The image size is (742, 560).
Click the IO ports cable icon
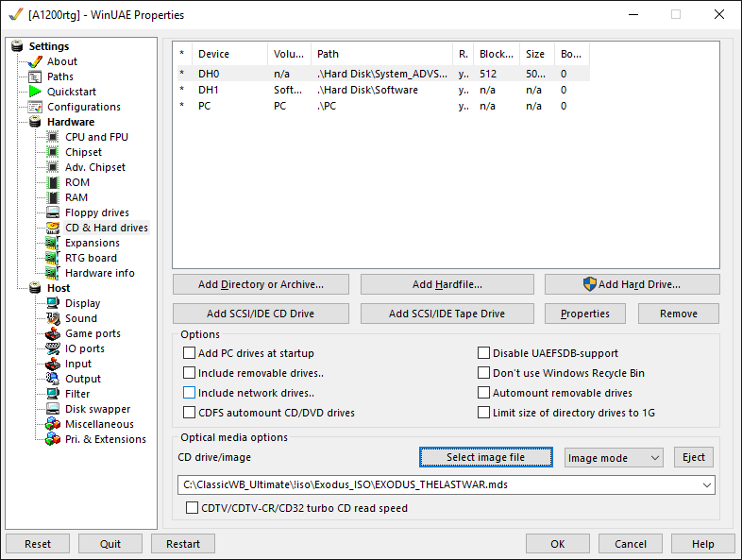pyautogui.click(x=53, y=348)
